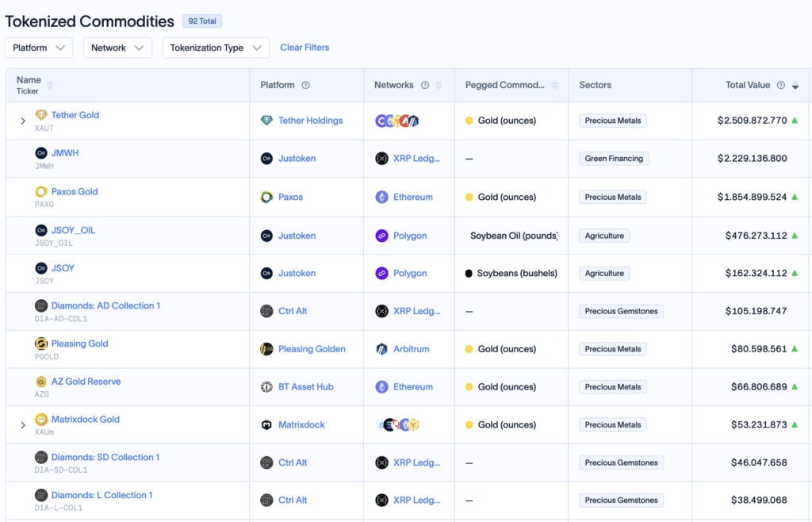Screen dimensions: 812x522
Task: Click the Networks column help icon
Action: pos(425,85)
